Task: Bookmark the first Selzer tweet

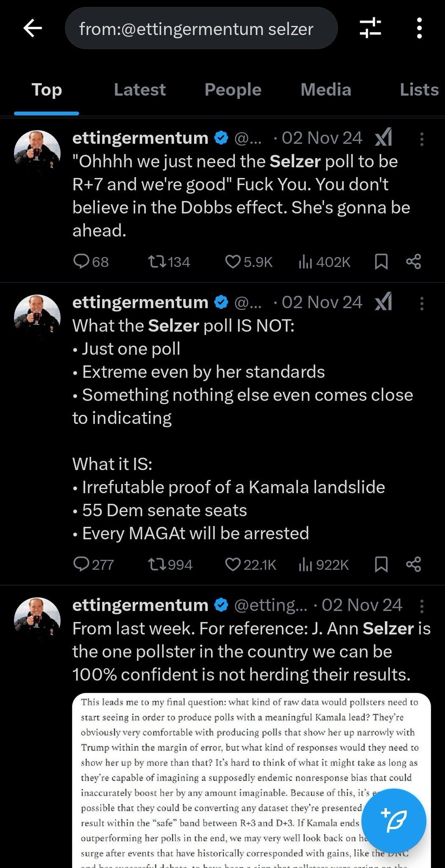Action: pos(381,262)
